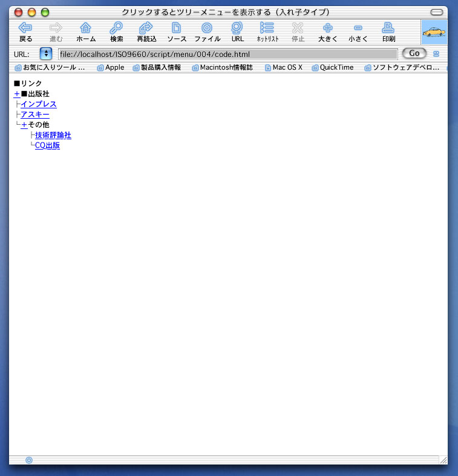Open 製品購入情報 bookmark folder
This screenshot has width=458, height=476.
coord(157,67)
